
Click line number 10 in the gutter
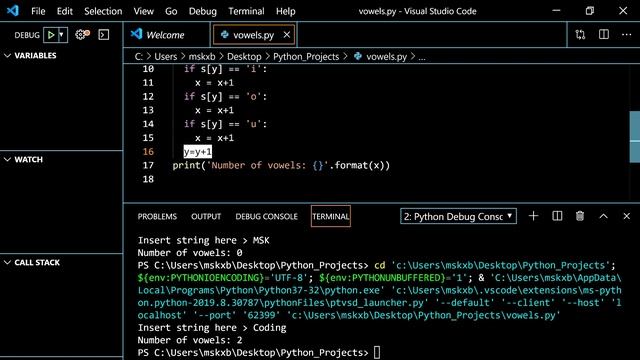[148, 69]
